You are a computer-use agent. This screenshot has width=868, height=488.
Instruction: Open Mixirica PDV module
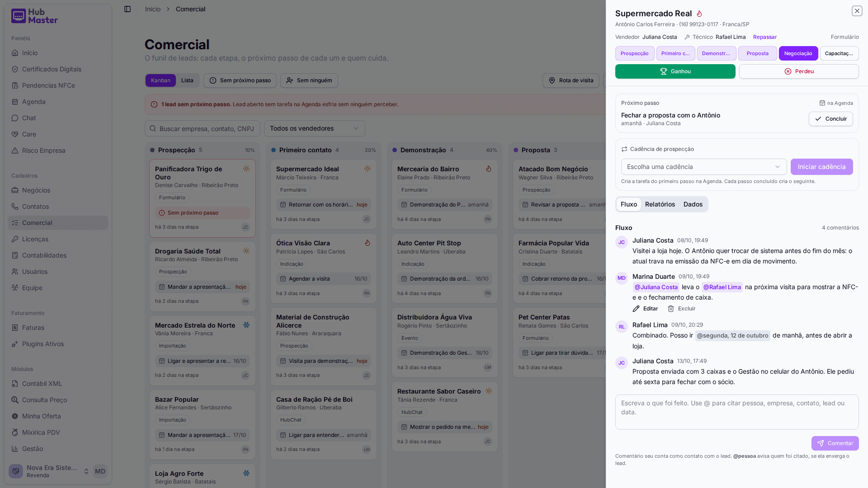click(58, 432)
